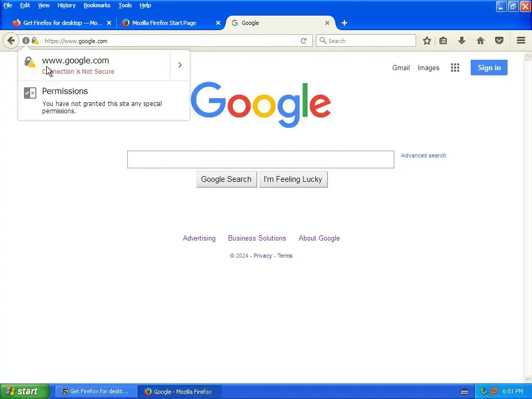Open the Terms link
Viewport: 532px width, 399px height.
tap(285, 256)
